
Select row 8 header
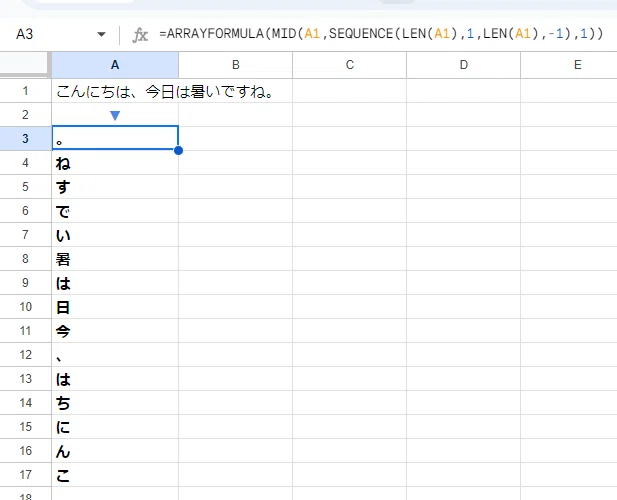(x=26, y=258)
